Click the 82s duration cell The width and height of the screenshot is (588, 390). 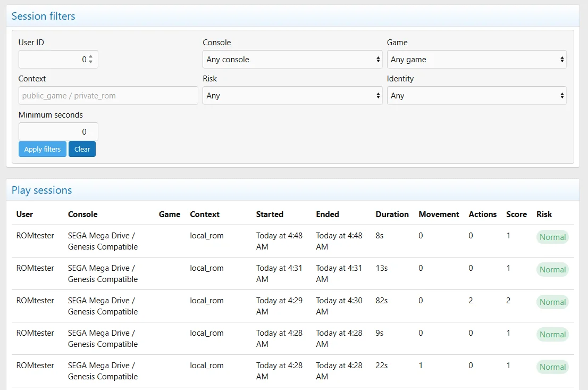pos(382,301)
